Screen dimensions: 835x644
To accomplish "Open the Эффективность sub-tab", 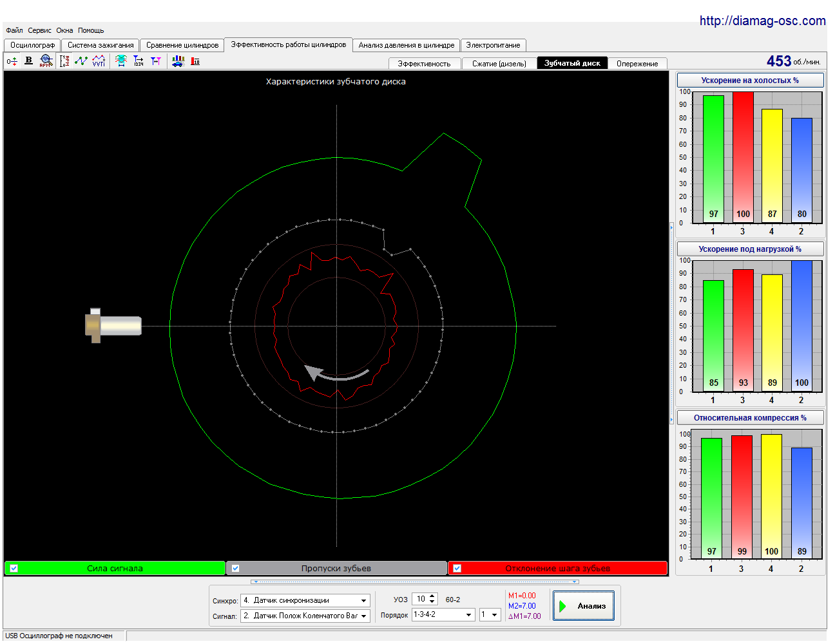I will click(x=424, y=63).
